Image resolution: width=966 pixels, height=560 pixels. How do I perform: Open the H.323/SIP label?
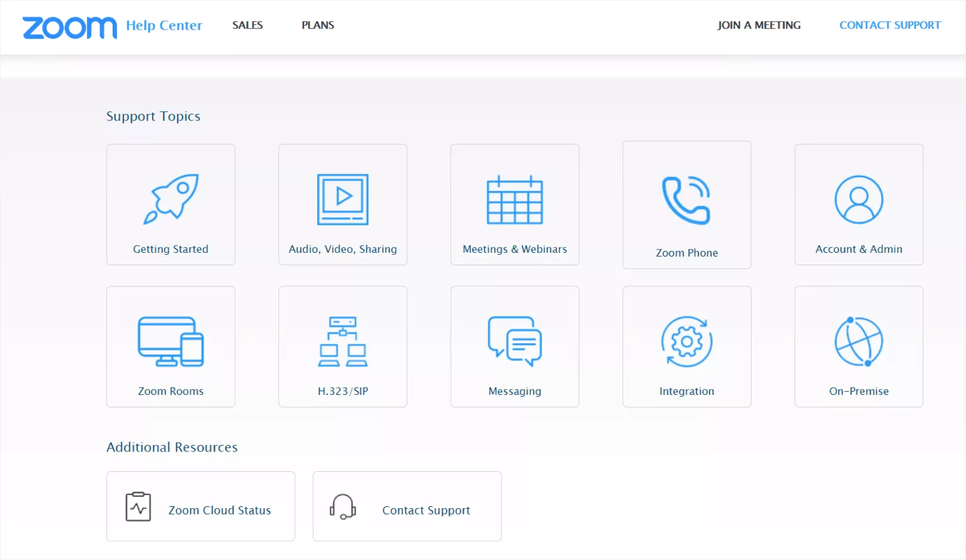pos(343,391)
